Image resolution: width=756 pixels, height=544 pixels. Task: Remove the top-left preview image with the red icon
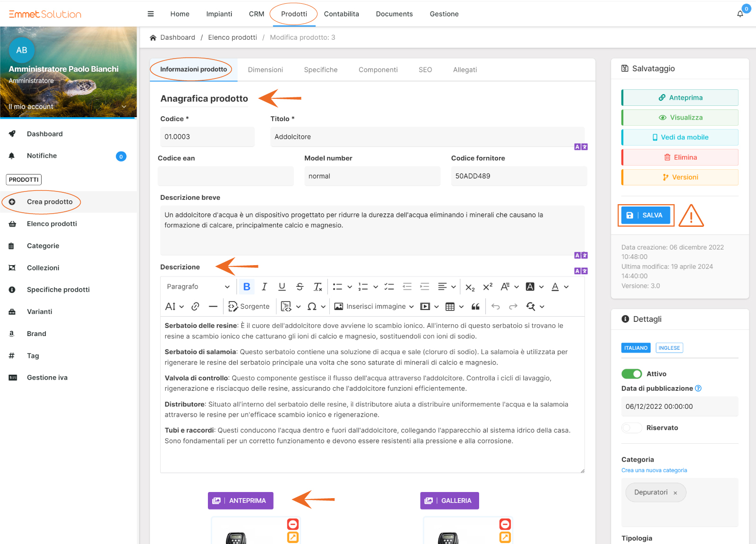pos(293,524)
